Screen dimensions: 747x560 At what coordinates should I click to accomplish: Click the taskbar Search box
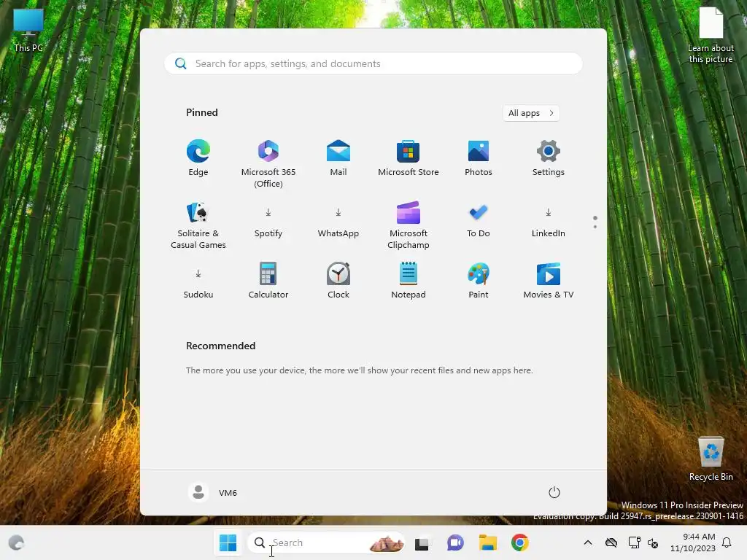tap(326, 542)
